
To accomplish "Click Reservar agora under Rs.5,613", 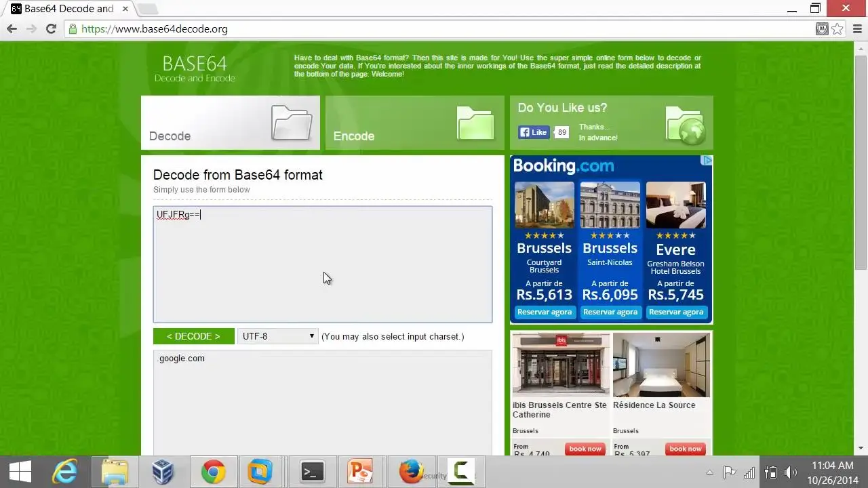I will pos(544,312).
